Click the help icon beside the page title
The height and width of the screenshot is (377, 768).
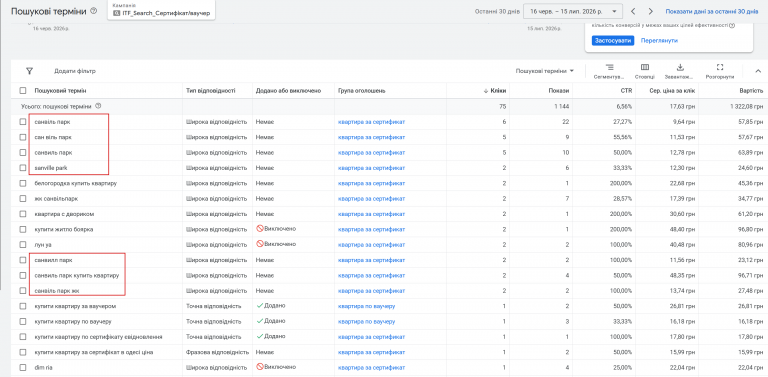coord(94,11)
